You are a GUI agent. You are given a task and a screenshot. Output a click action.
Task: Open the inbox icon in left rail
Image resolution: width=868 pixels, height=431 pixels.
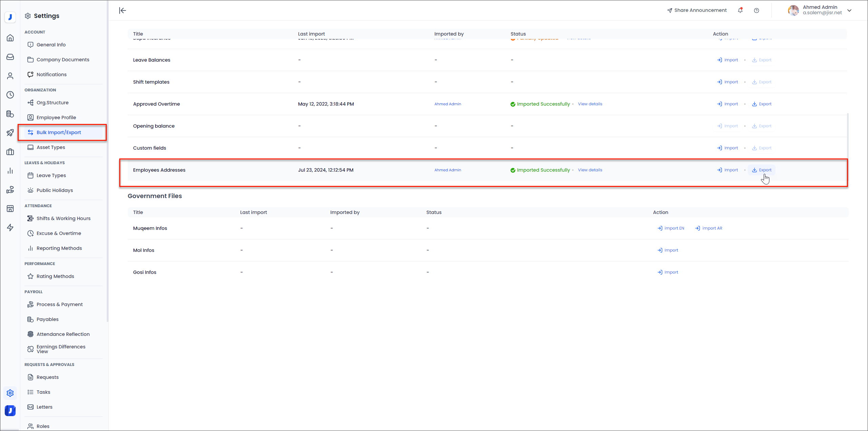pos(10,57)
